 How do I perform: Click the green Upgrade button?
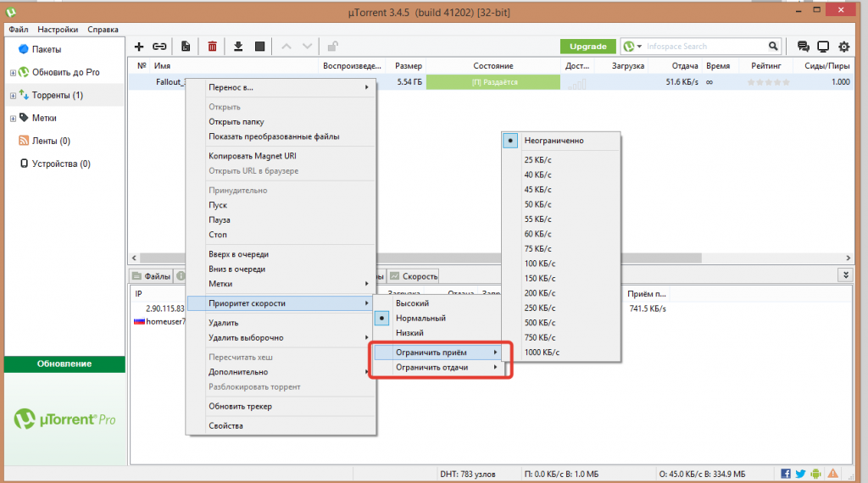[587, 46]
